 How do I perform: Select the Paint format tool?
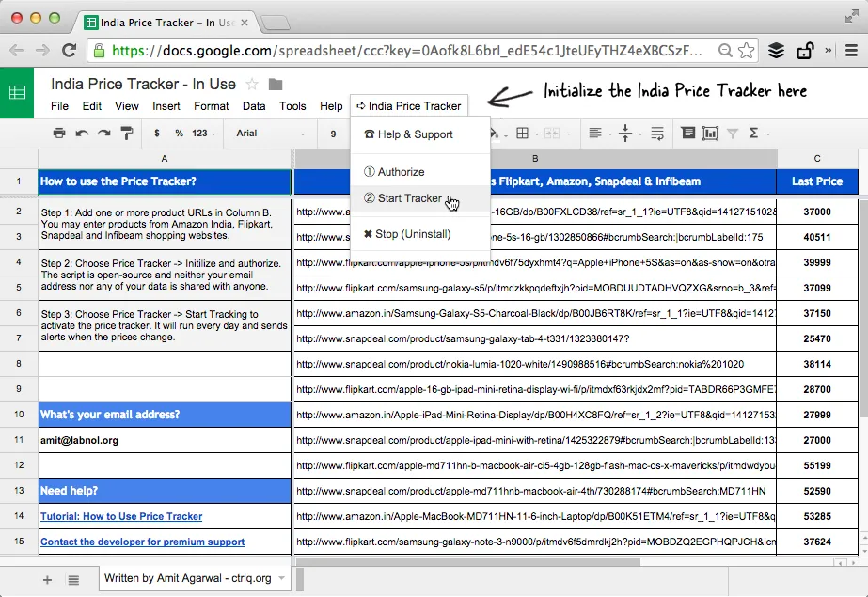click(x=126, y=133)
